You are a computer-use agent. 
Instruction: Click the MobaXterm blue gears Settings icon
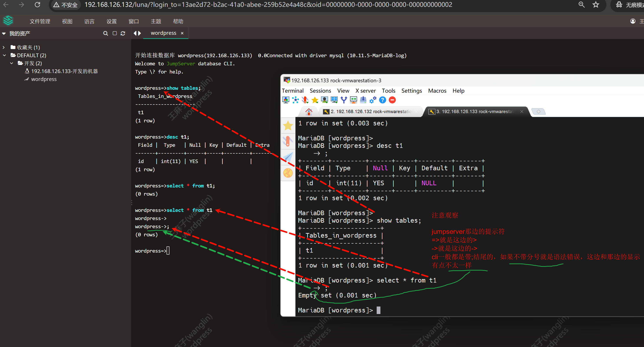tap(373, 100)
